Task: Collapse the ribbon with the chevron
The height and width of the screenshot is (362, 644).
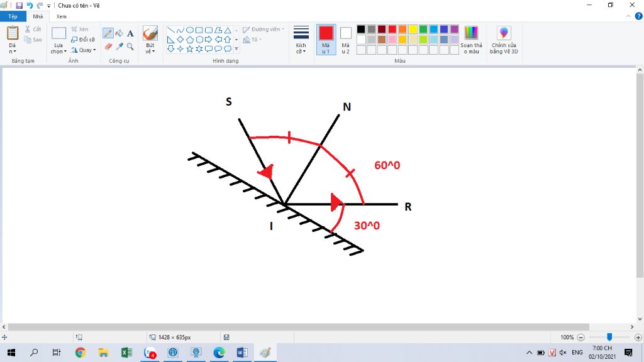Action: 628,16
